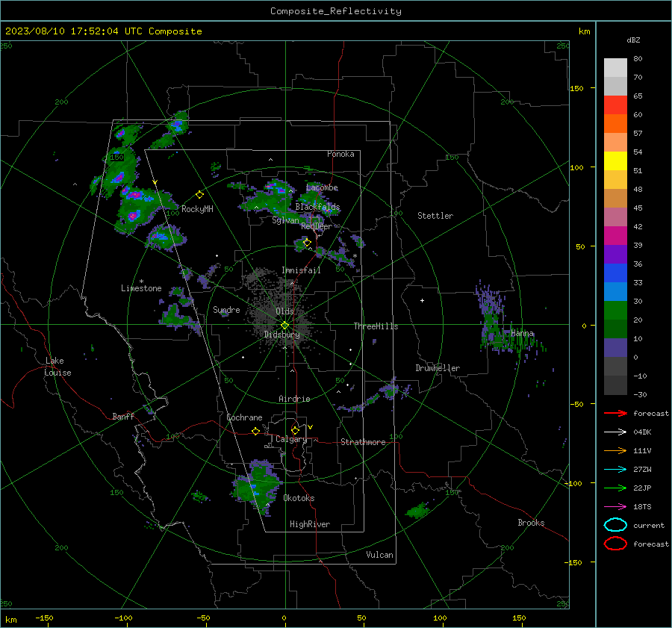Click the Ponoka town label
Screen dimensions: 672x628
(x=340, y=154)
